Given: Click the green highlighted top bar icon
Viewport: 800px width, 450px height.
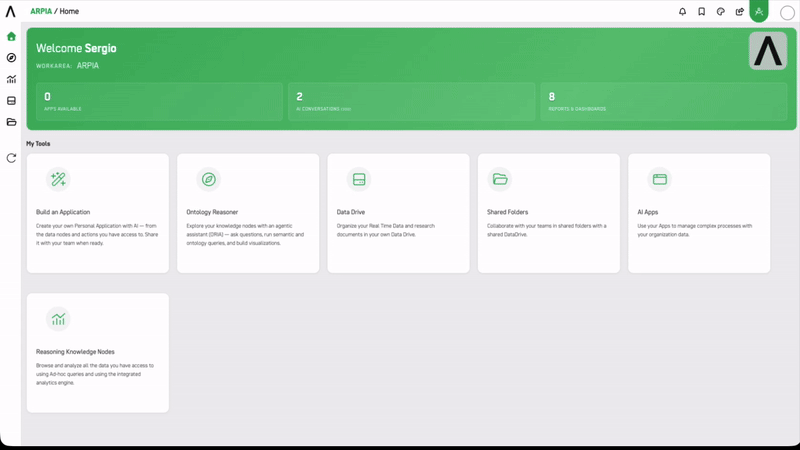Looking at the screenshot, I should pos(759,11).
